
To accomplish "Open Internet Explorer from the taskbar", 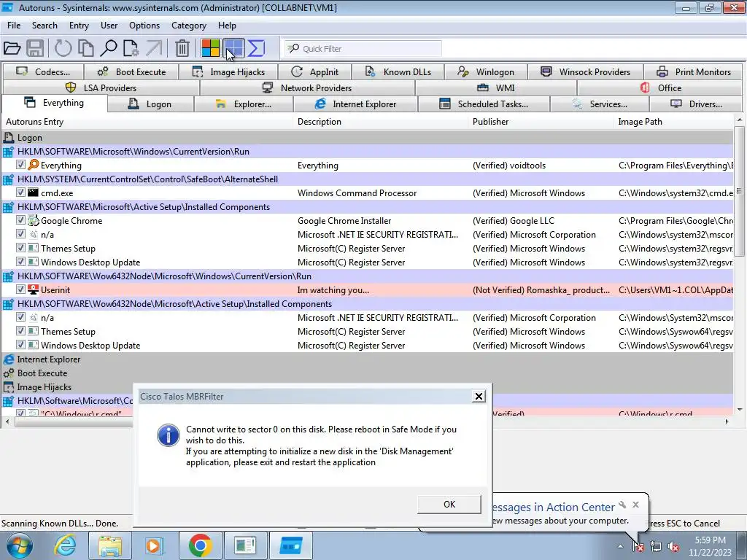I will click(x=64, y=545).
